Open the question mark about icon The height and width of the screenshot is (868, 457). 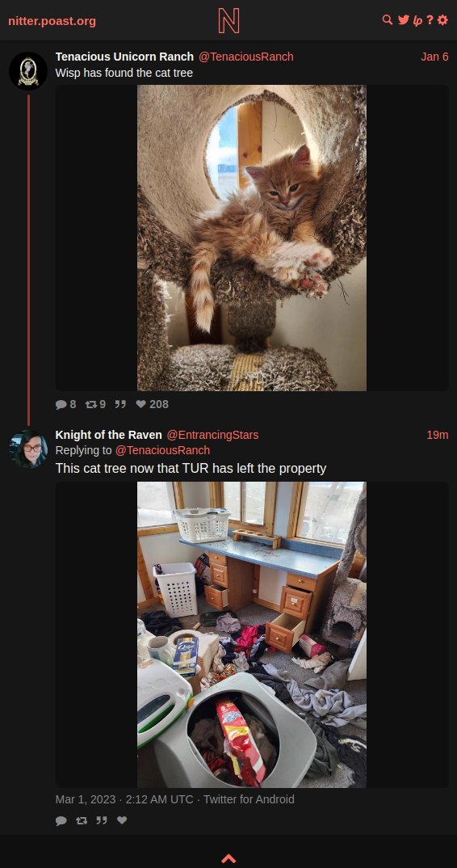[430, 20]
